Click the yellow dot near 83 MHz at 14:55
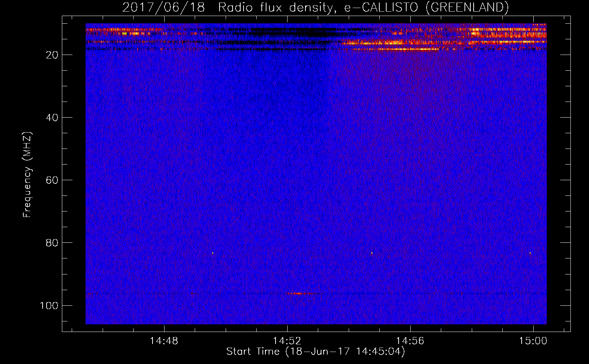 372,253
